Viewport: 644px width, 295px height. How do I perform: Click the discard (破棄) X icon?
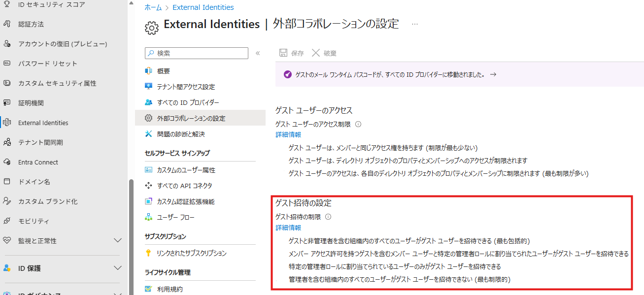click(x=316, y=53)
